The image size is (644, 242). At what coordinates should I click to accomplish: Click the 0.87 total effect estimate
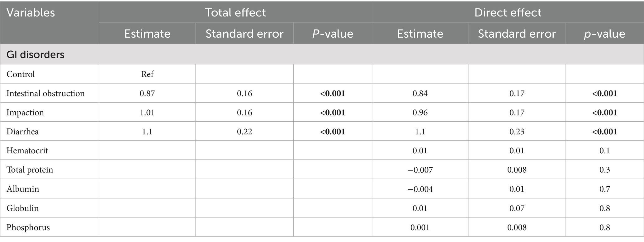click(x=147, y=93)
